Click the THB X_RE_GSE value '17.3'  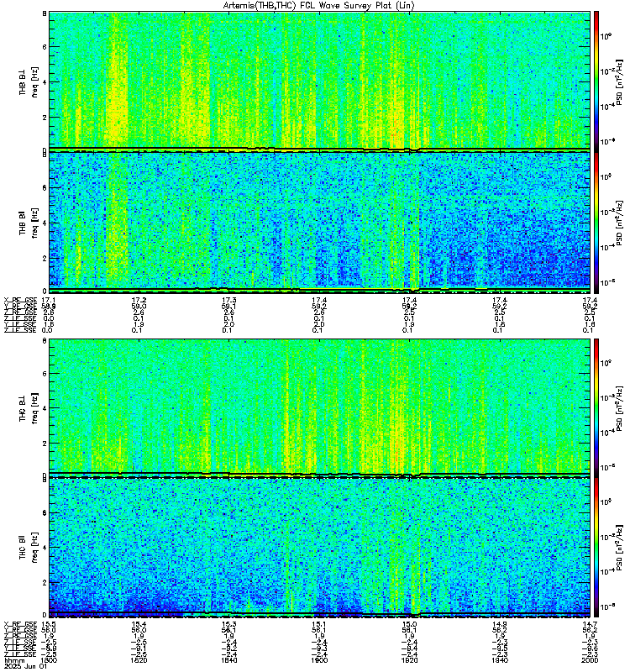point(228,300)
